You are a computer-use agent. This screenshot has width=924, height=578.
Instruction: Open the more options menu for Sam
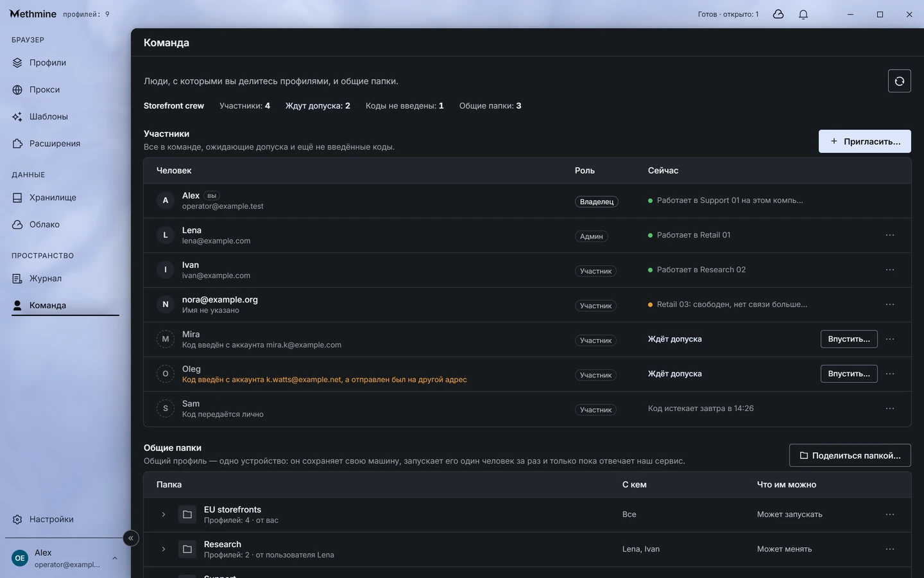[890, 408]
